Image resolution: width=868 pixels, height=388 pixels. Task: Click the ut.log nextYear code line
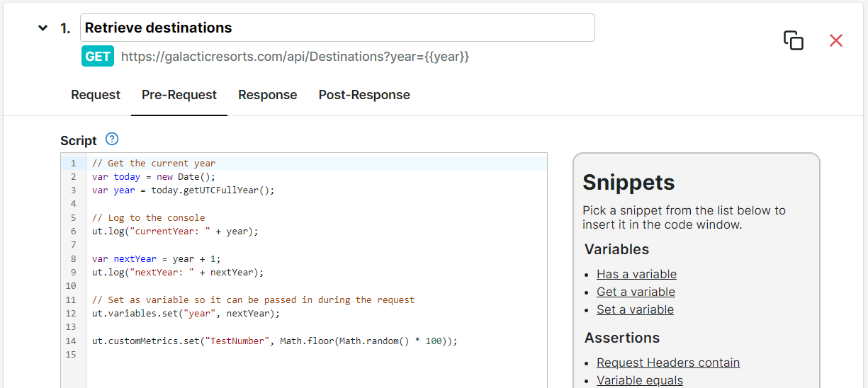pos(178,272)
